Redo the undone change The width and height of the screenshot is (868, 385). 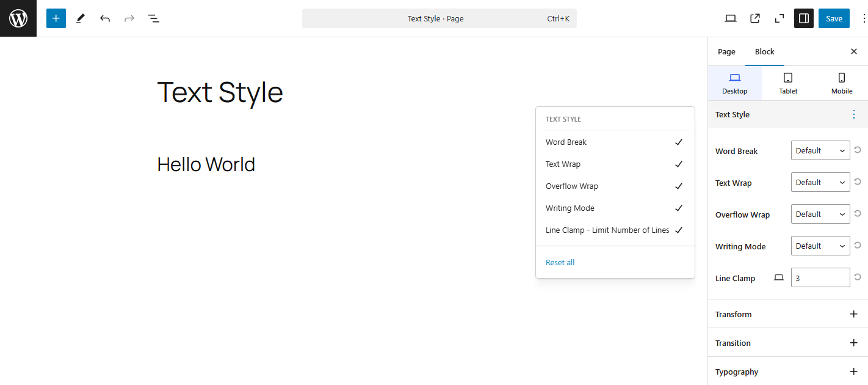[129, 18]
